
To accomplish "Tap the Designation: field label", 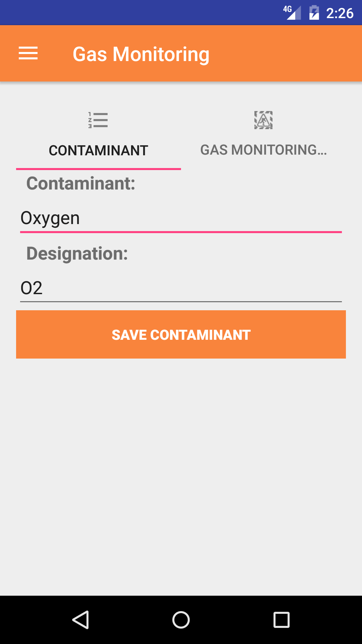I will [x=77, y=253].
